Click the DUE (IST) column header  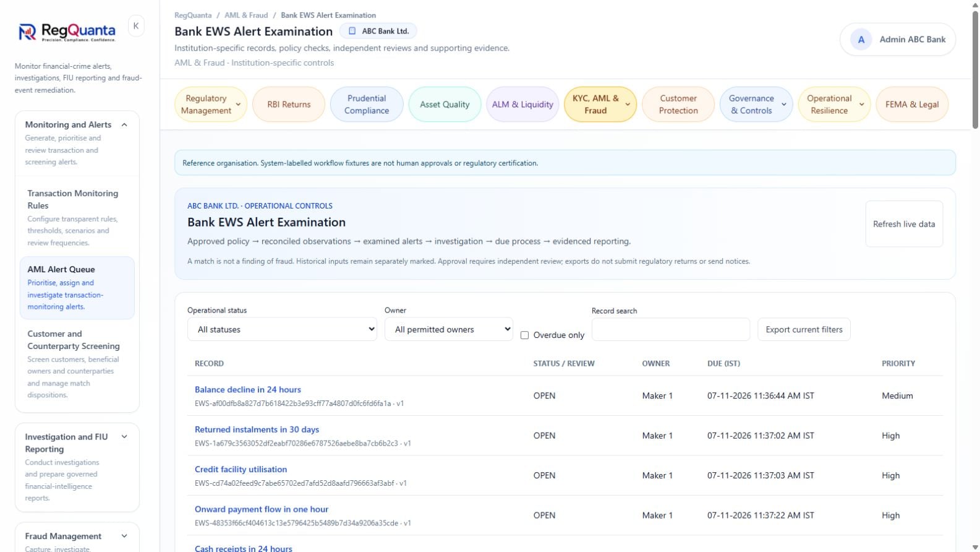(723, 364)
